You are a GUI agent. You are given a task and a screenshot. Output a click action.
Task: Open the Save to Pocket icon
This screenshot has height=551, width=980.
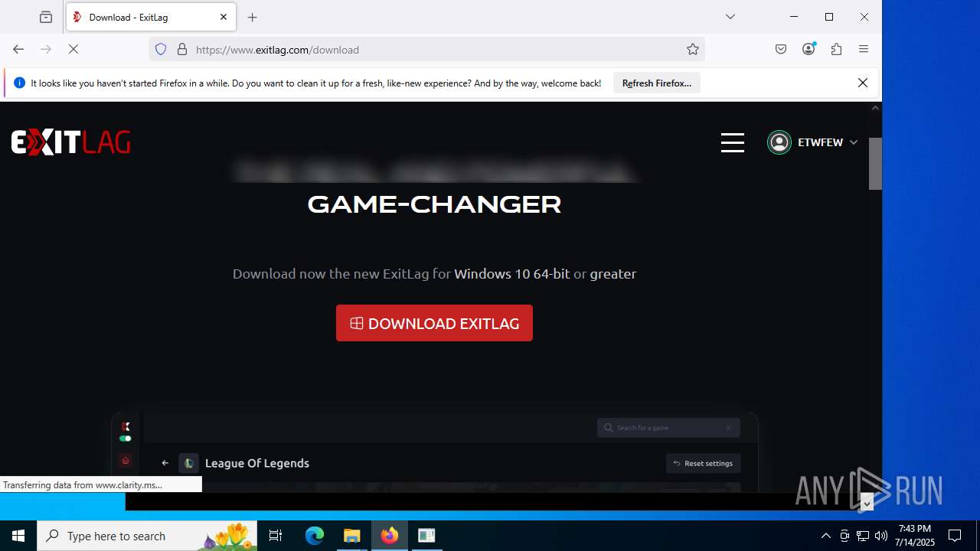pyautogui.click(x=781, y=49)
